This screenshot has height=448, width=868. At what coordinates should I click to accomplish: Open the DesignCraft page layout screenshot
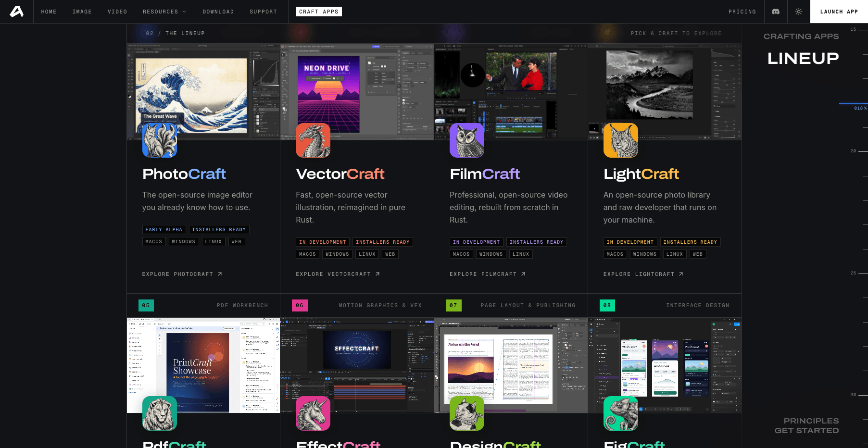click(x=511, y=365)
